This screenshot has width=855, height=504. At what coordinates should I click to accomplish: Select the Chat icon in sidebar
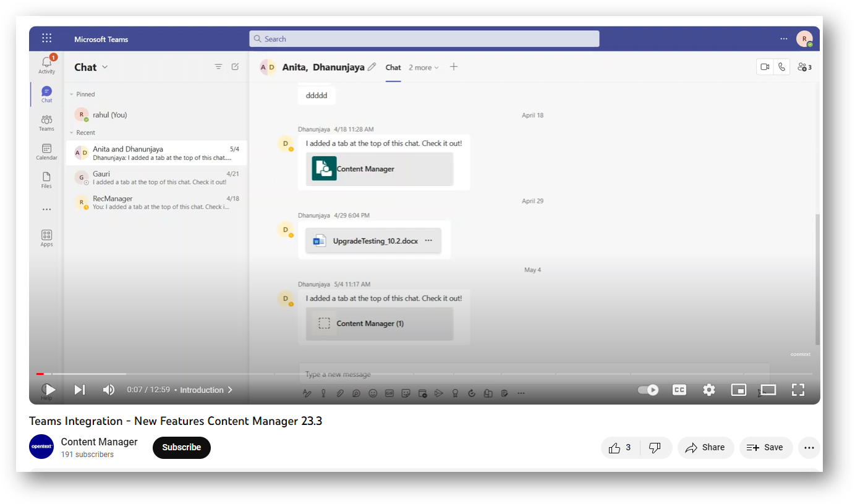point(47,94)
